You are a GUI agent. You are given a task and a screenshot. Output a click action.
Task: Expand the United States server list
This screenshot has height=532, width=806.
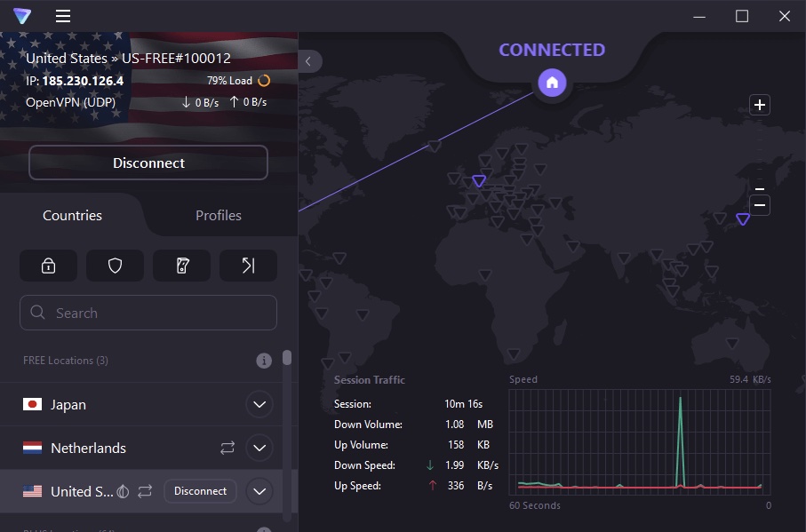point(259,490)
